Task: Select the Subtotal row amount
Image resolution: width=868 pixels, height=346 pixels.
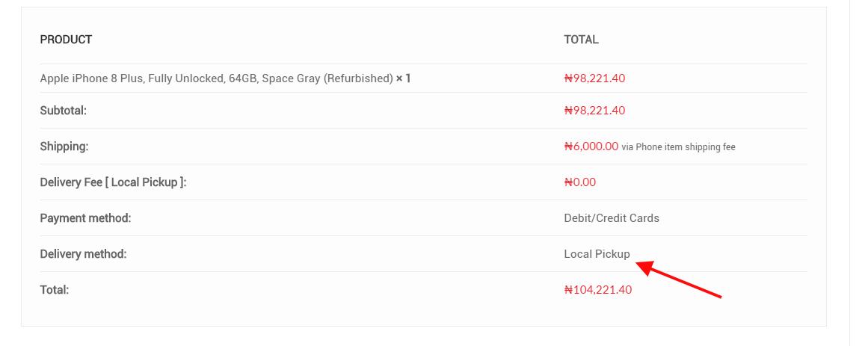Action: click(594, 111)
